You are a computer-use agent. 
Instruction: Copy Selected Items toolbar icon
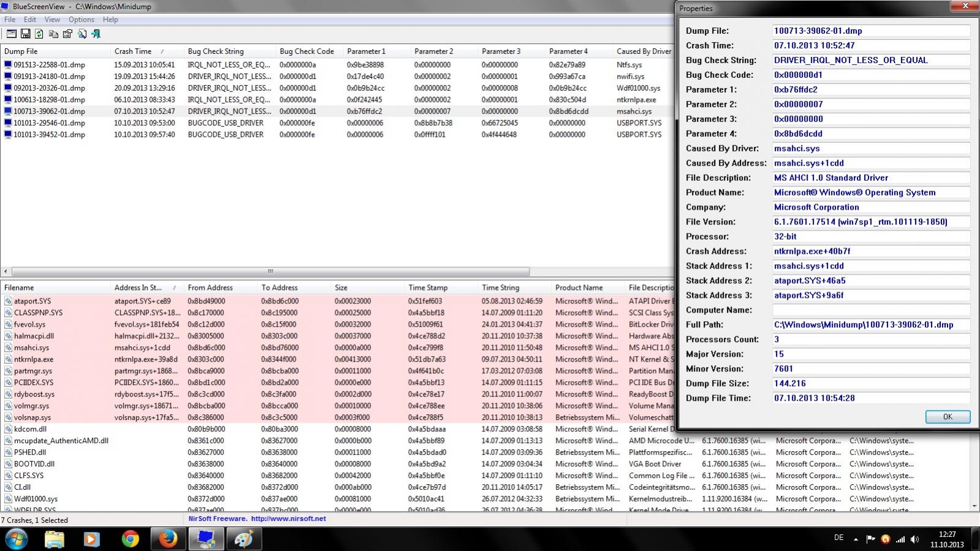[x=53, y=34]
